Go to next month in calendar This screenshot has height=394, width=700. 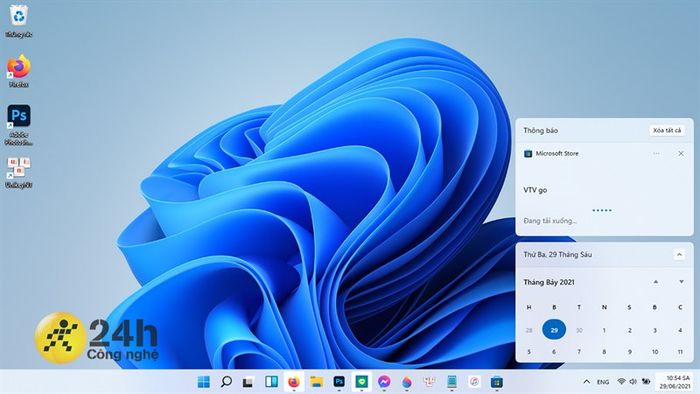pos(681,282)
